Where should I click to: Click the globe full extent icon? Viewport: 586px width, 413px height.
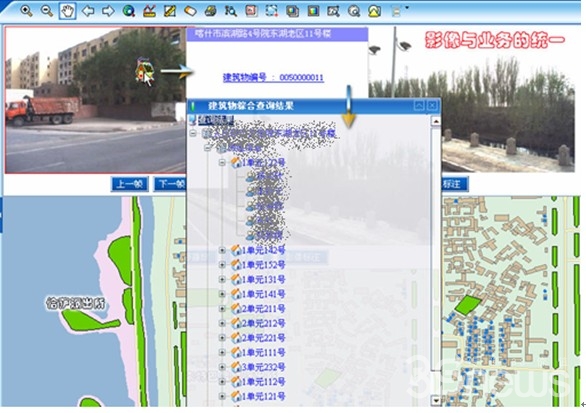(129, 11)
